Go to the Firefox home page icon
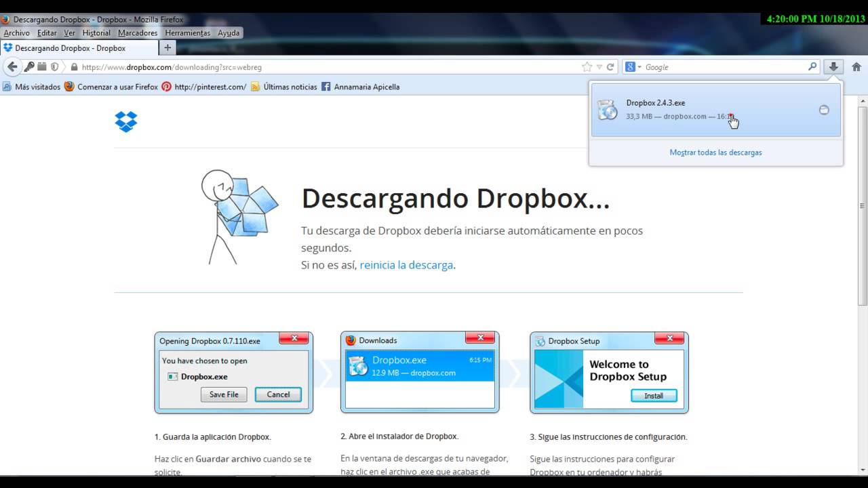This screenshot has width=868, height=488. pos(856,66)
